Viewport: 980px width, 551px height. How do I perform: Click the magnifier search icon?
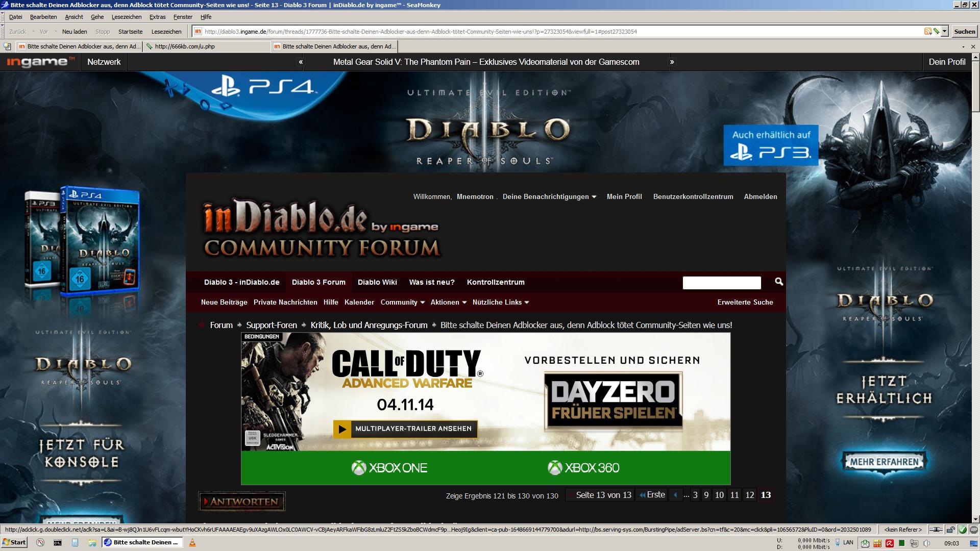pyautogui.click(x=779, y=282)
